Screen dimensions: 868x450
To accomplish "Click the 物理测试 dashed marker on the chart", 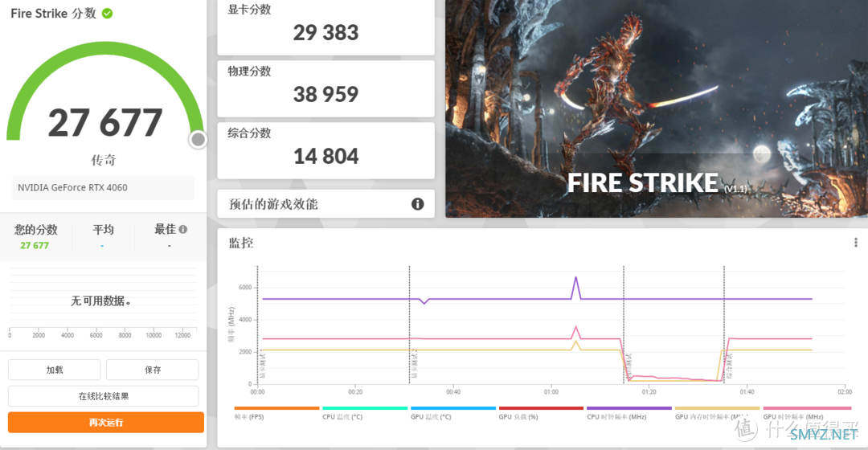I will tap(624, 324).
